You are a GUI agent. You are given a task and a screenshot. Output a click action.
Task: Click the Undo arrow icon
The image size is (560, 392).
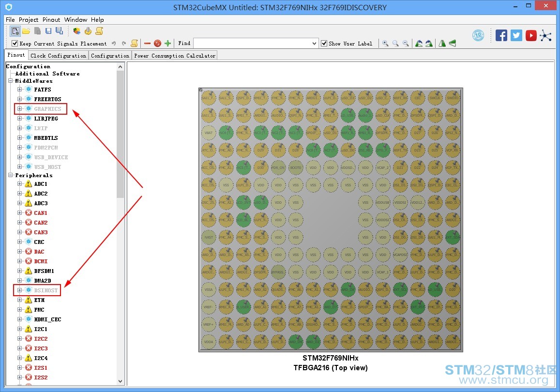click(114, 44)
